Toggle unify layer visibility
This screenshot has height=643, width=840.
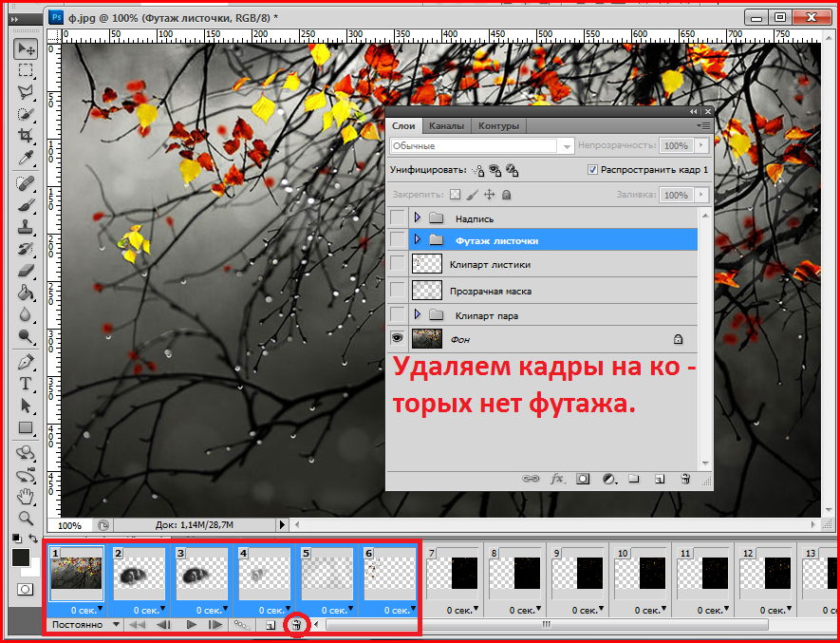[x=495, y=171]
